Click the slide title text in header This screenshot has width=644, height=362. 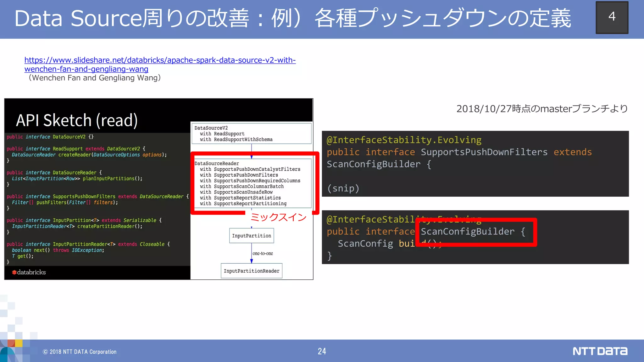292,18
